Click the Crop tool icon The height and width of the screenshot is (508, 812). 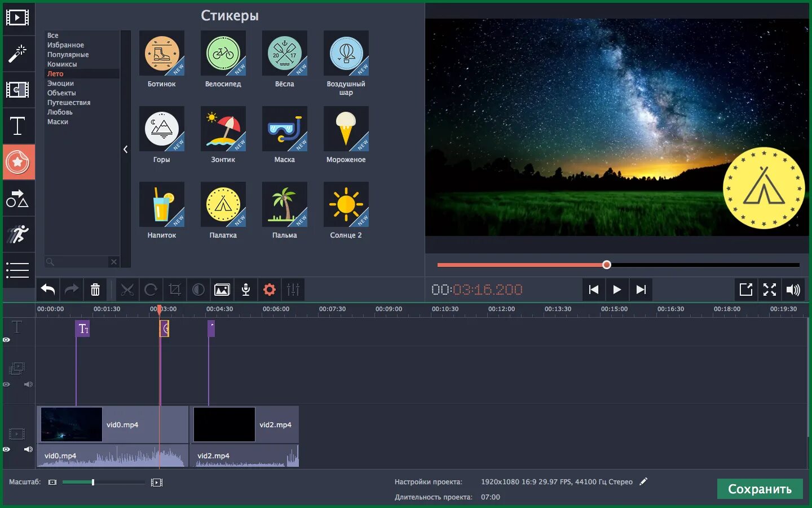tap(175, 290)
